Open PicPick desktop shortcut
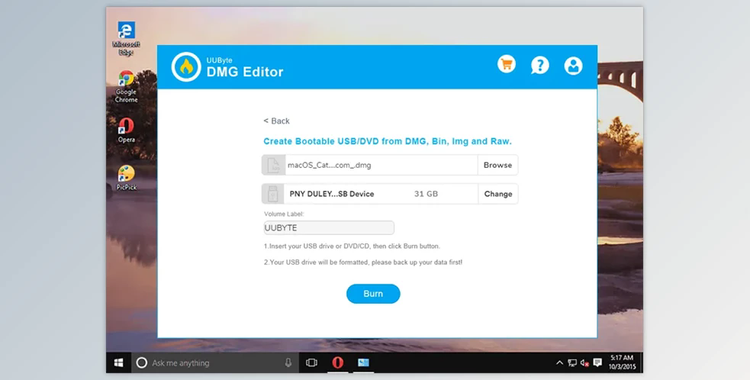 [126, 178]
